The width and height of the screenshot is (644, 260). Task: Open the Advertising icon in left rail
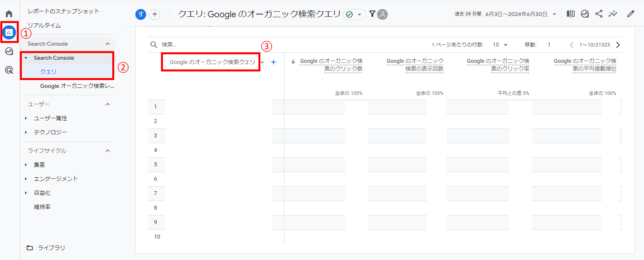click(x=9, y=70)
